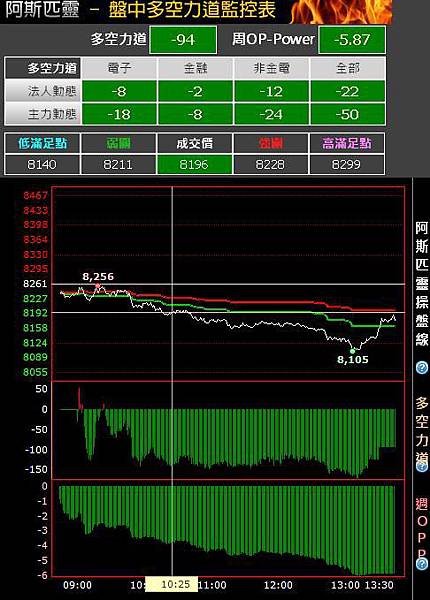This screenshot has height=600, width=430.
Task: Select the 金融 column header
Action: point(195,68)
